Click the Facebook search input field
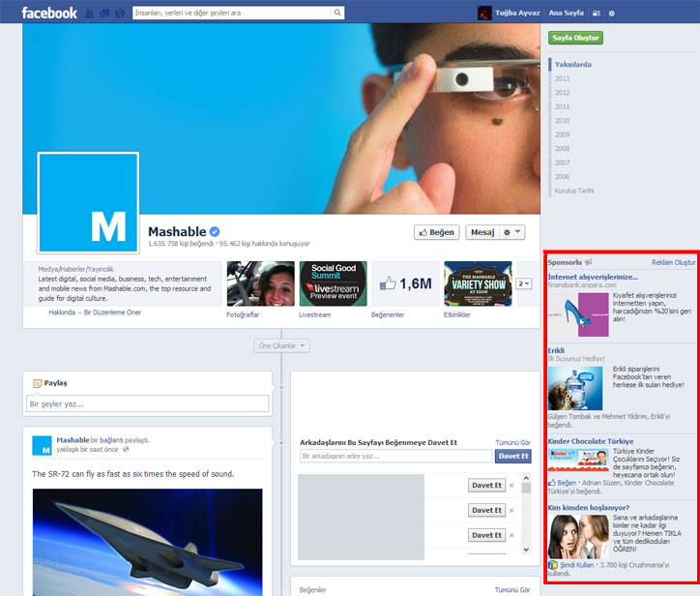This screenshot has width=700, height=596. point(233,13)
